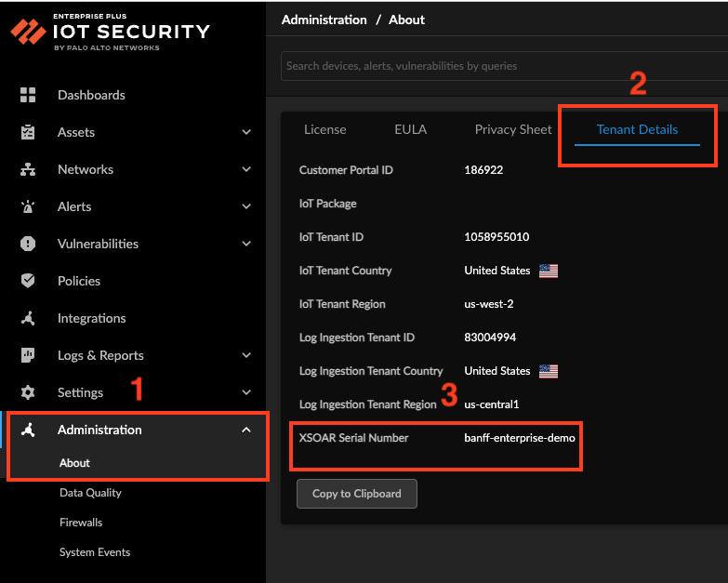Click the Assets clipboard icon
728x583 pixels.
click(28, 132)
